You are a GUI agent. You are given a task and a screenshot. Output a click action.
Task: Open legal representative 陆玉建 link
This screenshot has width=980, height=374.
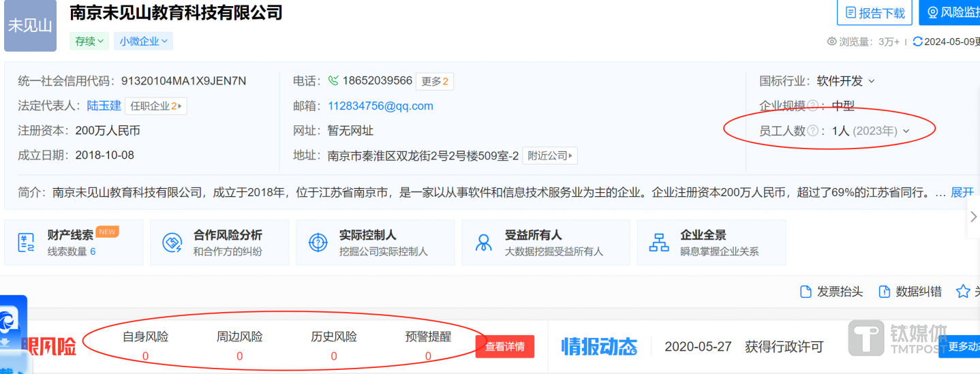pyautogui.click(x=104, y=106)
